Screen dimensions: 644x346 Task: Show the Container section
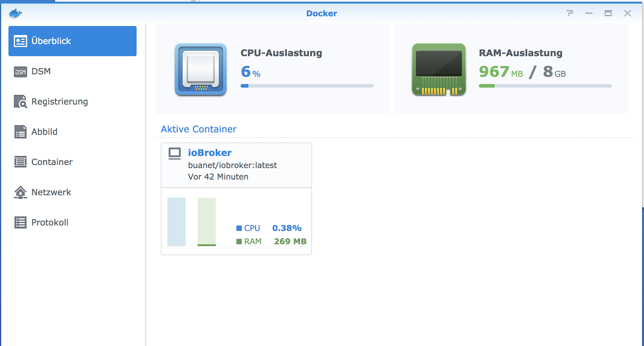(x=72, y=162)
